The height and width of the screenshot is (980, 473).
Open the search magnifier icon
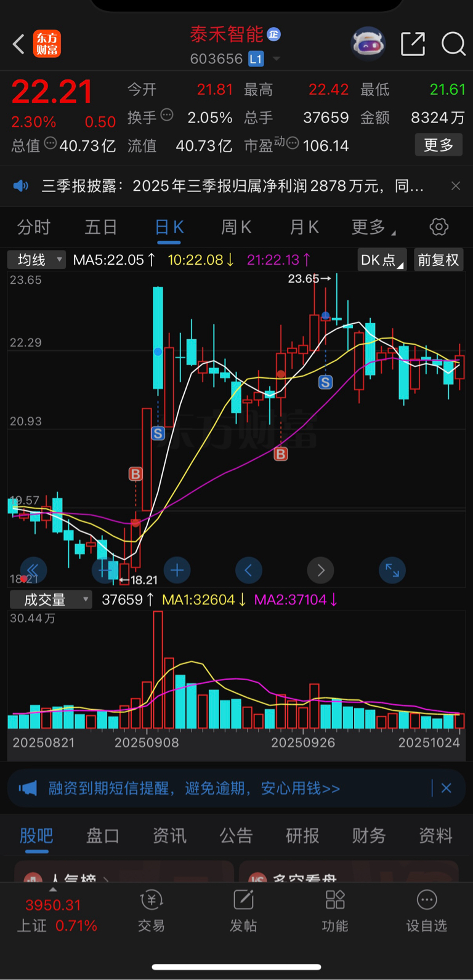point(453,44)
